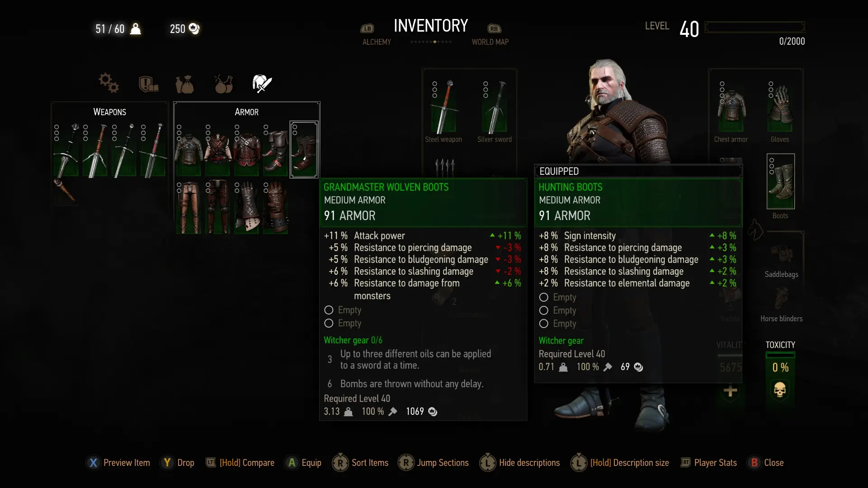The height and width of the screenshot is (488, 868).
Task: Toggle Hide descriptions
Action: 520,463
